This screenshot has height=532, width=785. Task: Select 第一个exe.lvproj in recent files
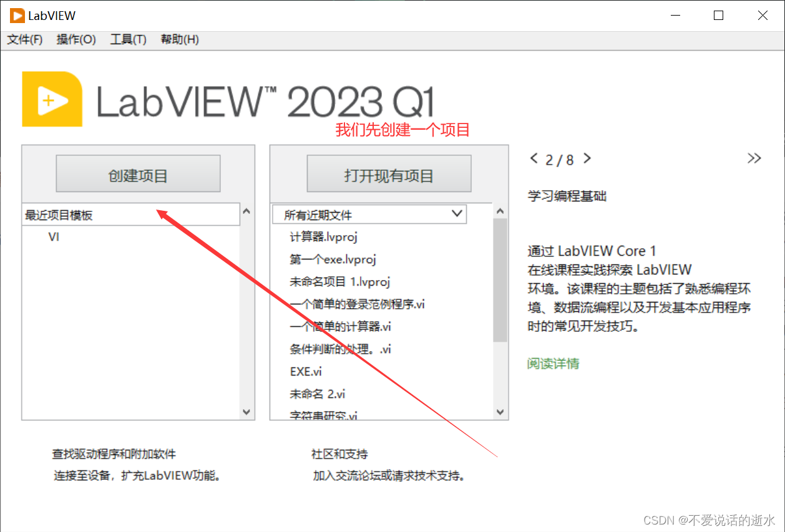pyautogui.click(x=333, y=259)
